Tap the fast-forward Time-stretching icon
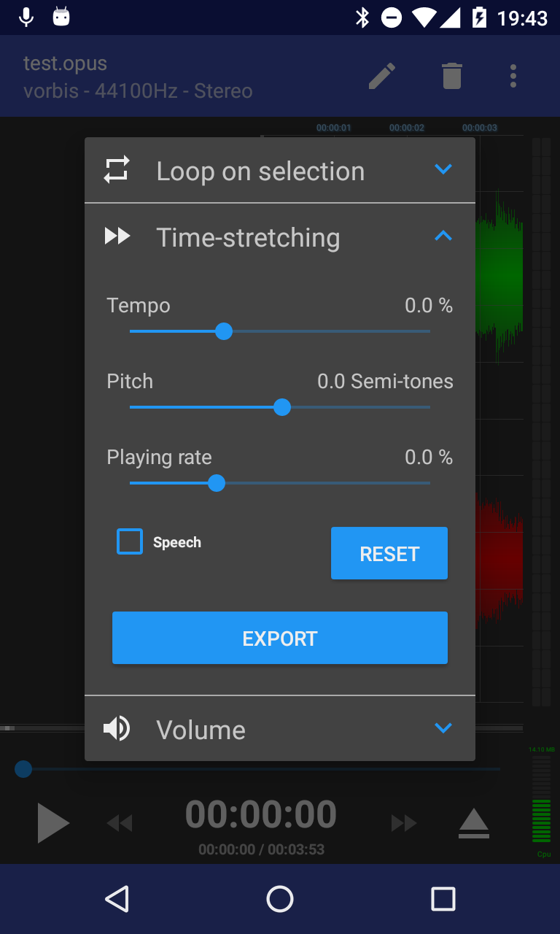This screenshot has width=560, height=934. pos(117,236)
